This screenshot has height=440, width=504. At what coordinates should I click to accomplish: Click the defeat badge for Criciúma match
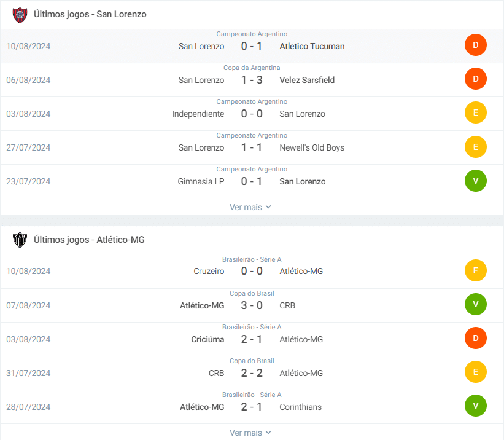click(x=475, y=339)
